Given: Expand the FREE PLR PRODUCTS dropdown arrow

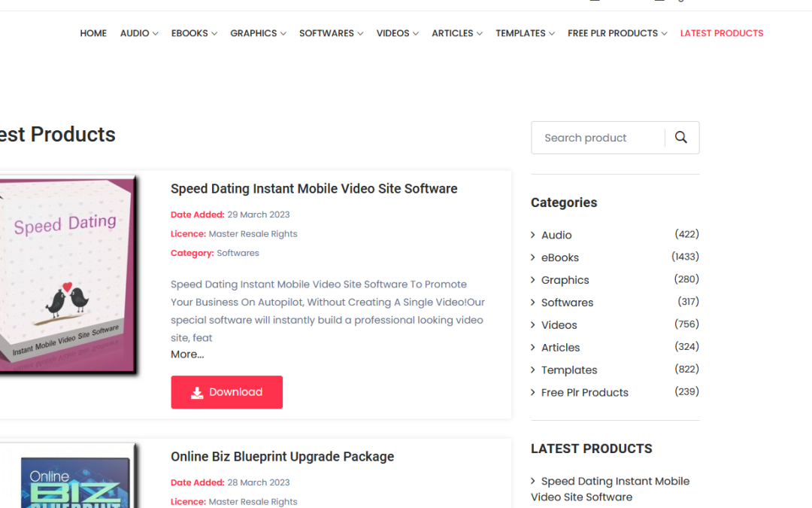Looking at the screenshot, I should point(665,34).
